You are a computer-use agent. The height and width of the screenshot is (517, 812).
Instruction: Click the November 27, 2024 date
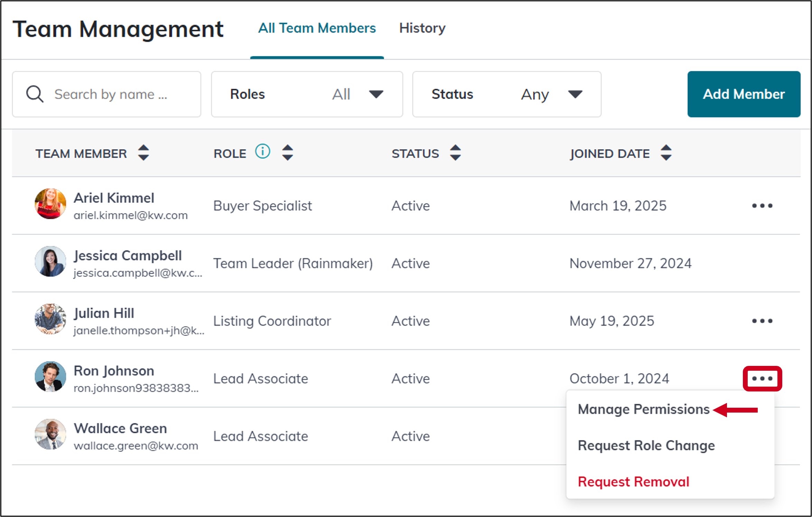(x=631, y=264)
